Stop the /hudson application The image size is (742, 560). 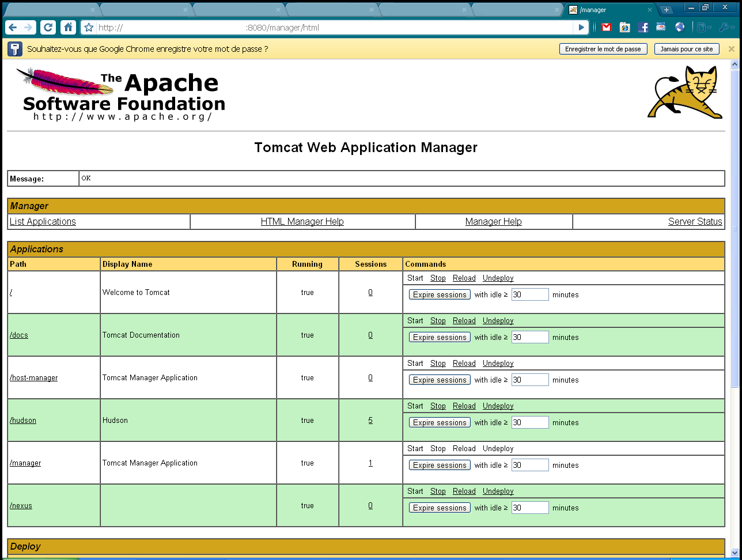[438, 406]
